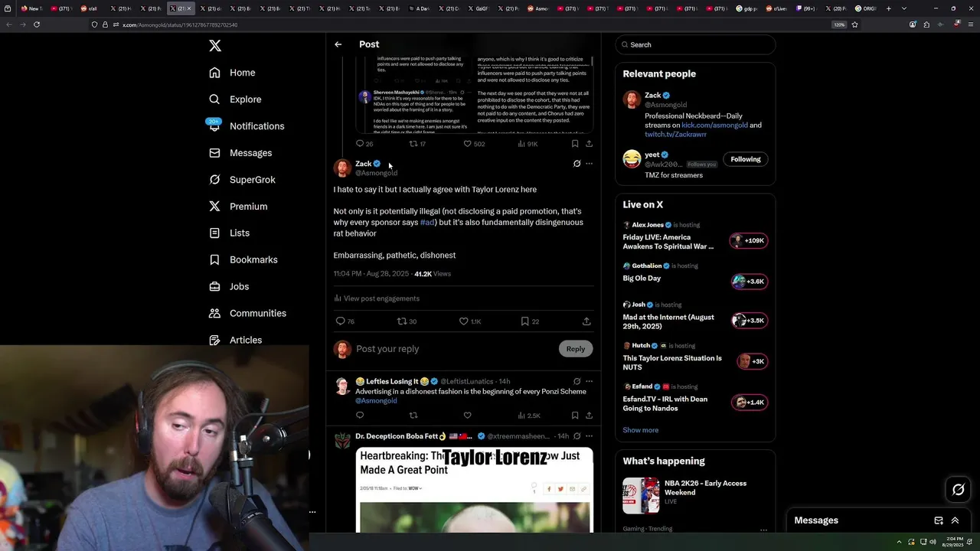Screen dimensions: 980x551
Task: Open Premium in the sidebar
Action: tap(238, 207)
